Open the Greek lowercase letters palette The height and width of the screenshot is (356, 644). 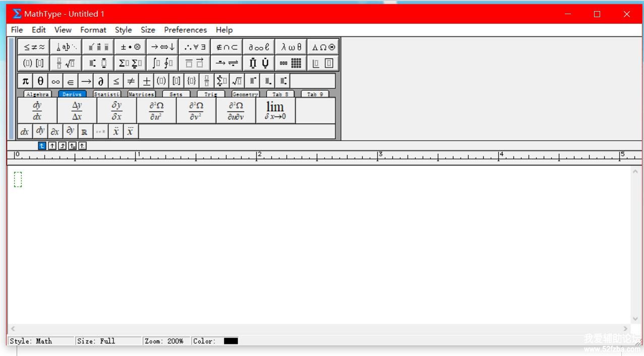click(291, 47)
